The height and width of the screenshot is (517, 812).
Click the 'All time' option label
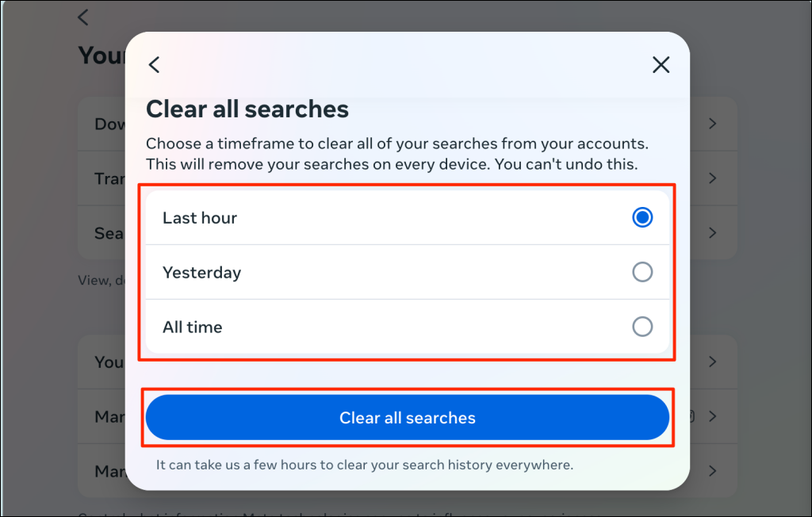pyautogui.click(x=193, y=327)
